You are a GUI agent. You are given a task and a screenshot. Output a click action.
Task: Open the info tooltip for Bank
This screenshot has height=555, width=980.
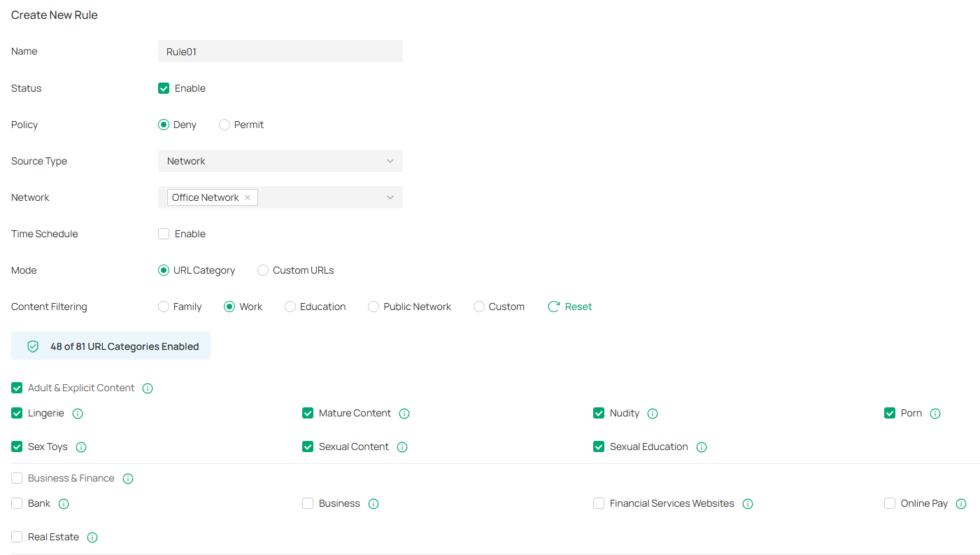point(64,503)
